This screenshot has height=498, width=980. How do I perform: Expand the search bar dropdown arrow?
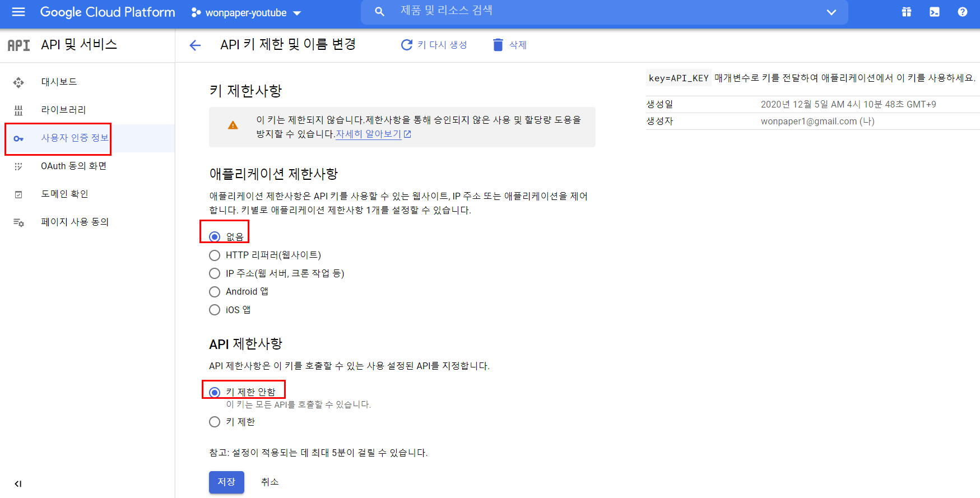(832, 12)
